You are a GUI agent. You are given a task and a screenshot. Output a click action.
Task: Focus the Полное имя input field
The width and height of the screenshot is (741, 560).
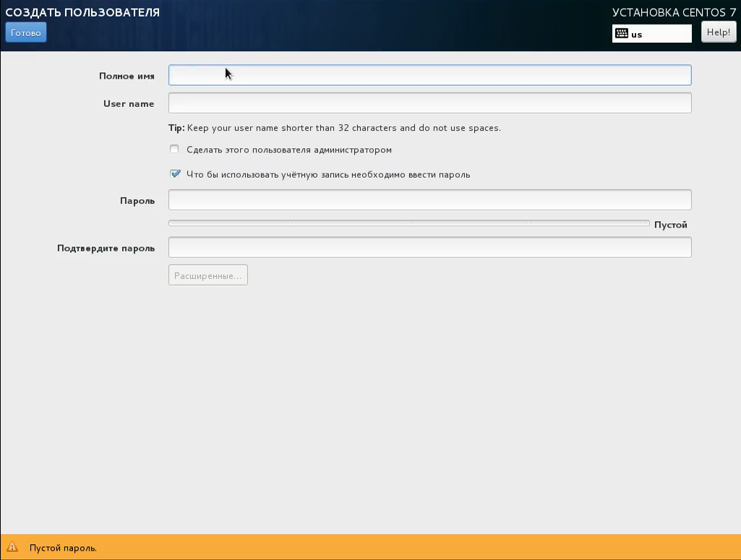[x=429, y=75]
